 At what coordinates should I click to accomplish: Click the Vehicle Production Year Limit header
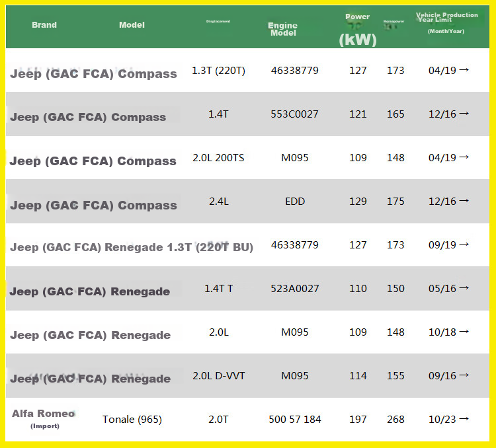(446, 22)
